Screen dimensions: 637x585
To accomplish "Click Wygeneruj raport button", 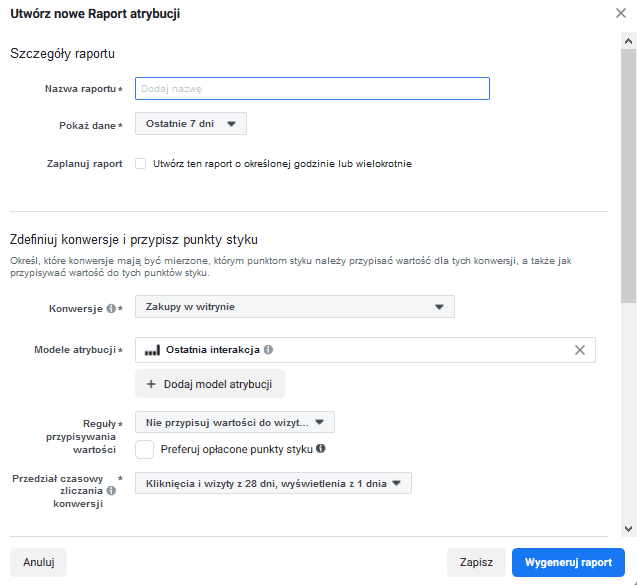I will 568,562.
